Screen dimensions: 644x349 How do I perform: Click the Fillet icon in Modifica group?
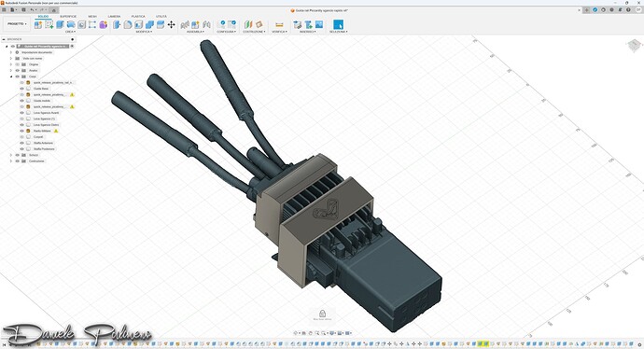coord(128,24)
